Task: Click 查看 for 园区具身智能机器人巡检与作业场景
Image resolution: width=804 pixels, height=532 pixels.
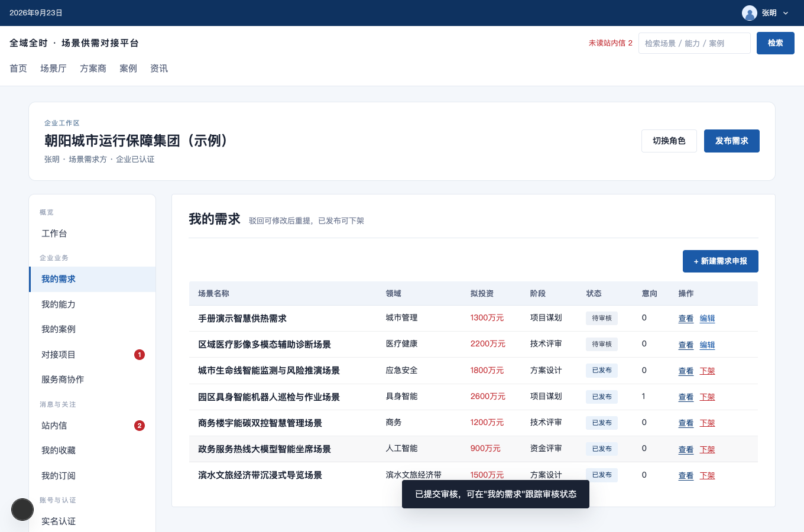Action: (686, 397)
